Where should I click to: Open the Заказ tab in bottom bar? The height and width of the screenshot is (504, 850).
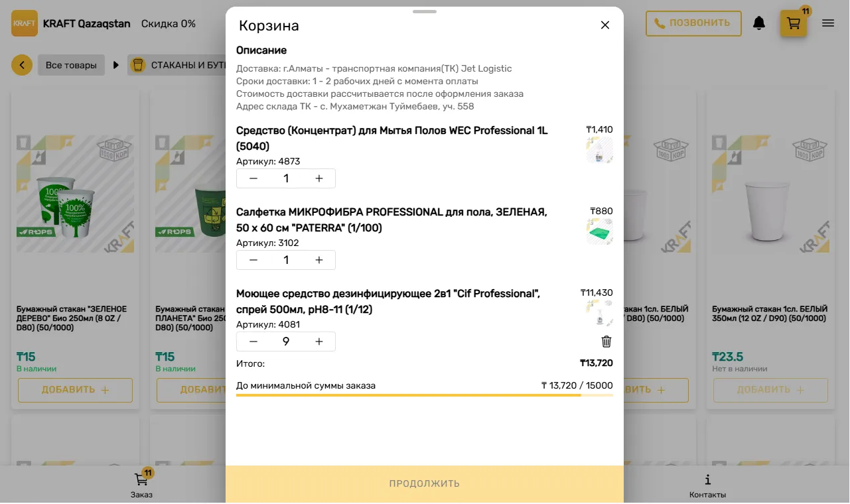coord(141,485)
